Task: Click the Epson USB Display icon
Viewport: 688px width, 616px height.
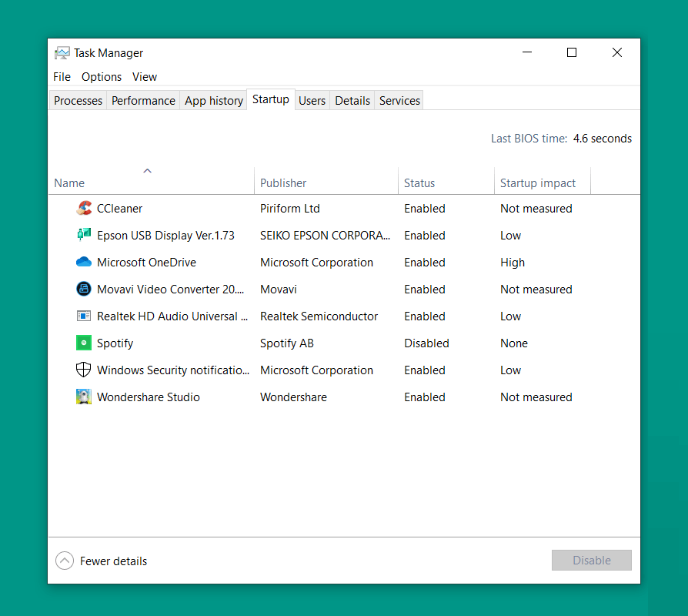Action: (x=84, y=235)
